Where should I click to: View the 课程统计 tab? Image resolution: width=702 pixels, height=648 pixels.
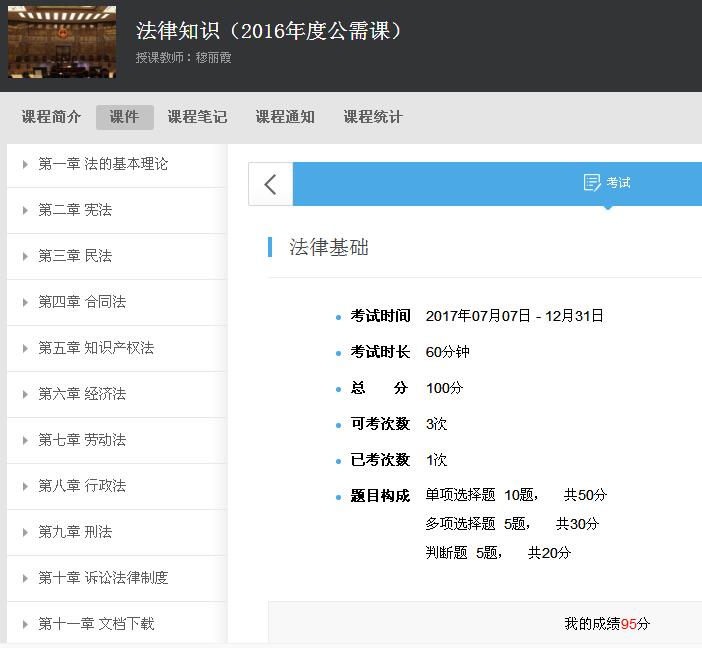[x=373, y=117]
